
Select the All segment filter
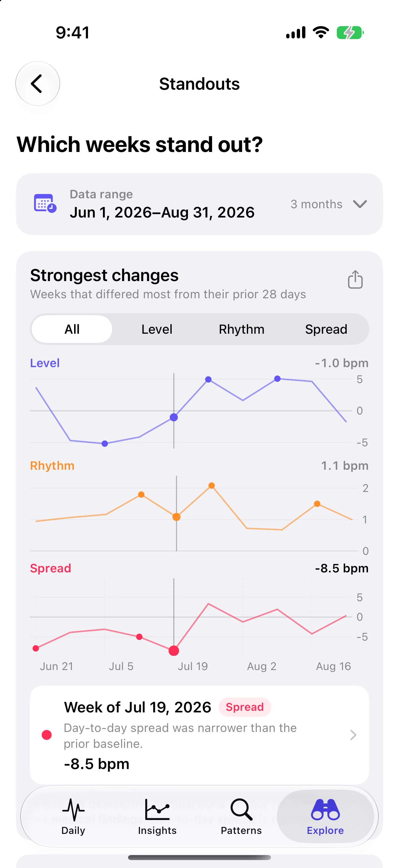click(72, 329)
